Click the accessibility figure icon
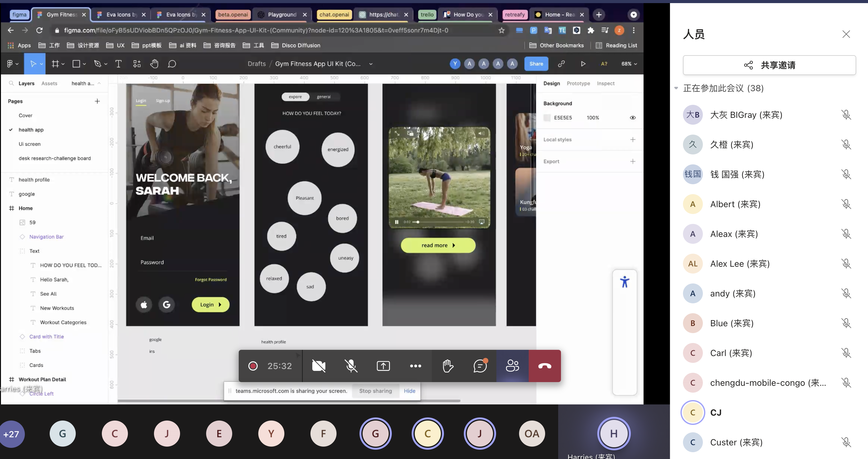Screen dimensions: 868x459 (x=625, y=282)
